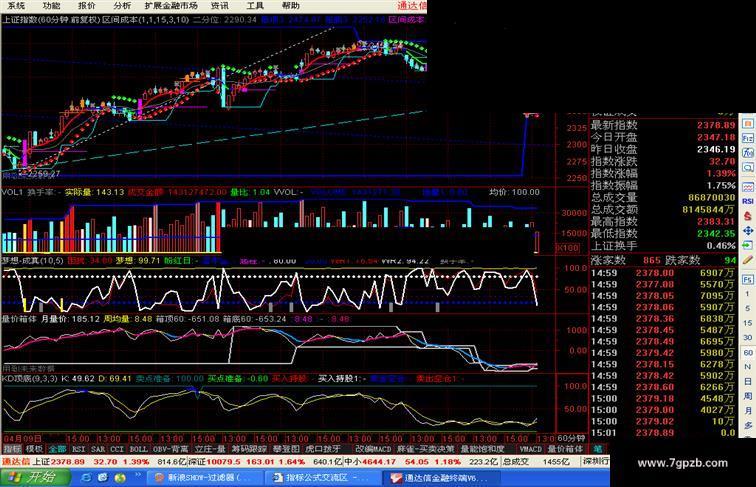
Task: Click the 通达信 logo in status bar
Action: [15, 461]
